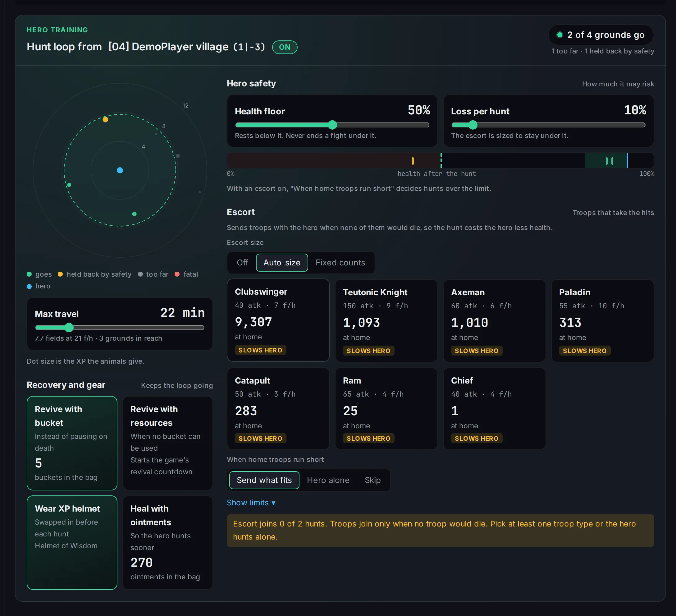Toggle Axeman escort troop card
The image size is (676, 616).
click(x=494, y=320)
